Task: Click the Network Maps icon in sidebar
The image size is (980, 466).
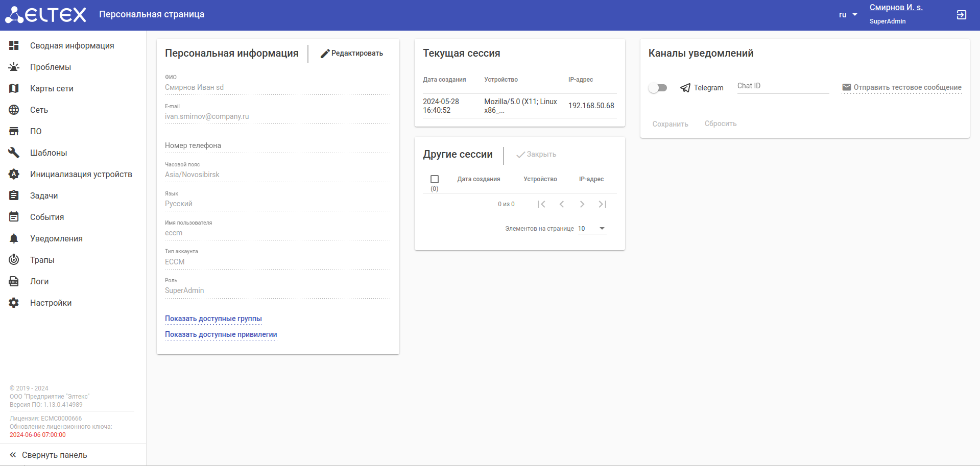Action: point(14,88)
